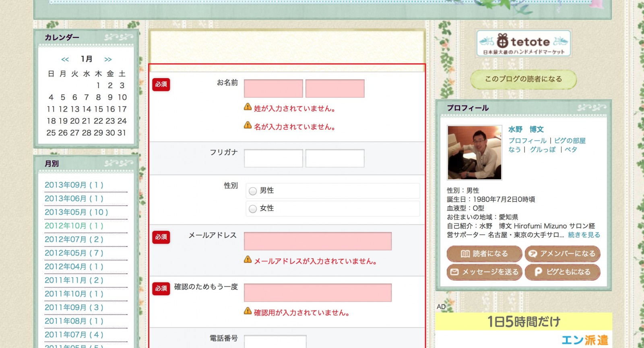Open profile photo of 水野 博文
The height and width of the screenshot is (348, 644).
click(x=475, y=153)
